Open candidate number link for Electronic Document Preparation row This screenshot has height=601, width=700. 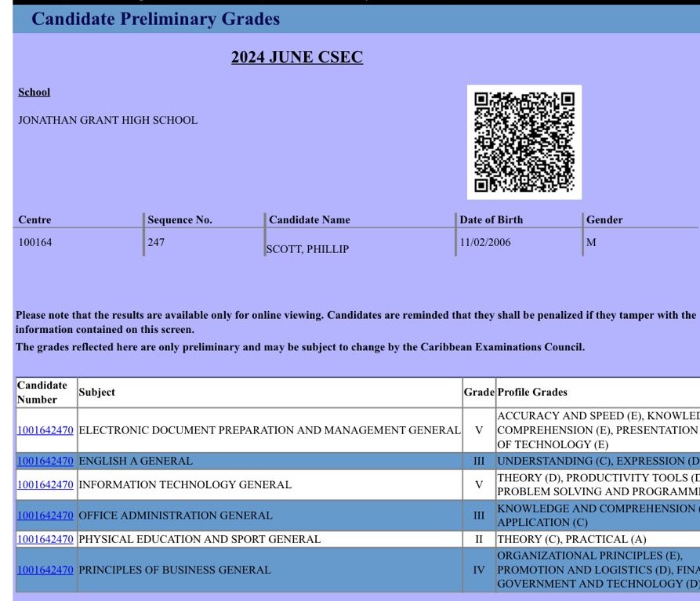click(45, 430)
